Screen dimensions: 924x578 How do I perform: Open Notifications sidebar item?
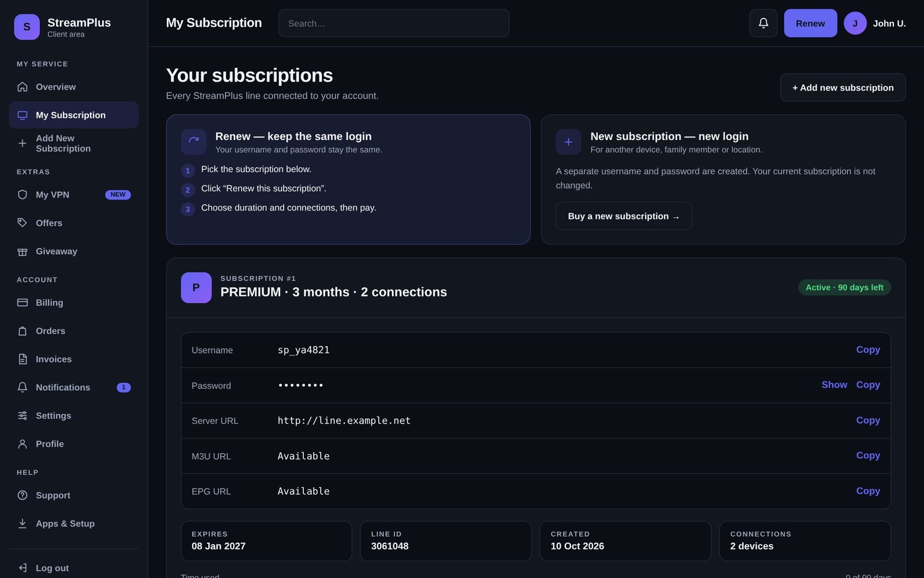(73, 387)
